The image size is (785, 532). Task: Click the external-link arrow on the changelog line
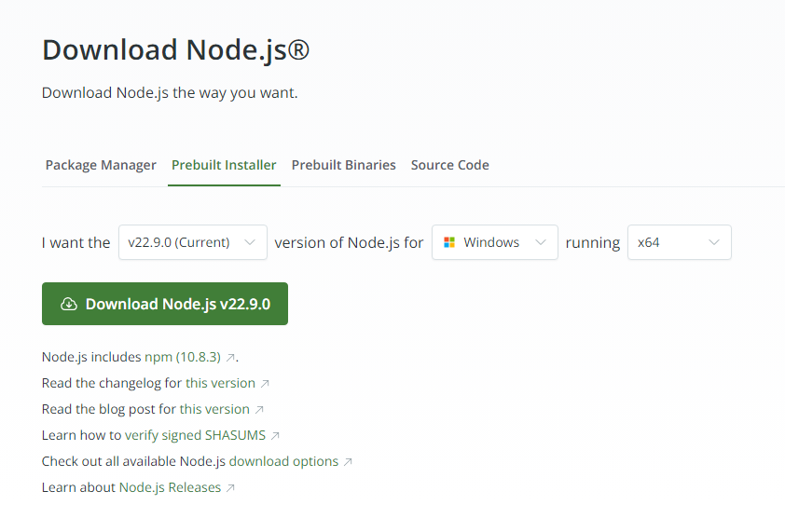coord(265,383)
